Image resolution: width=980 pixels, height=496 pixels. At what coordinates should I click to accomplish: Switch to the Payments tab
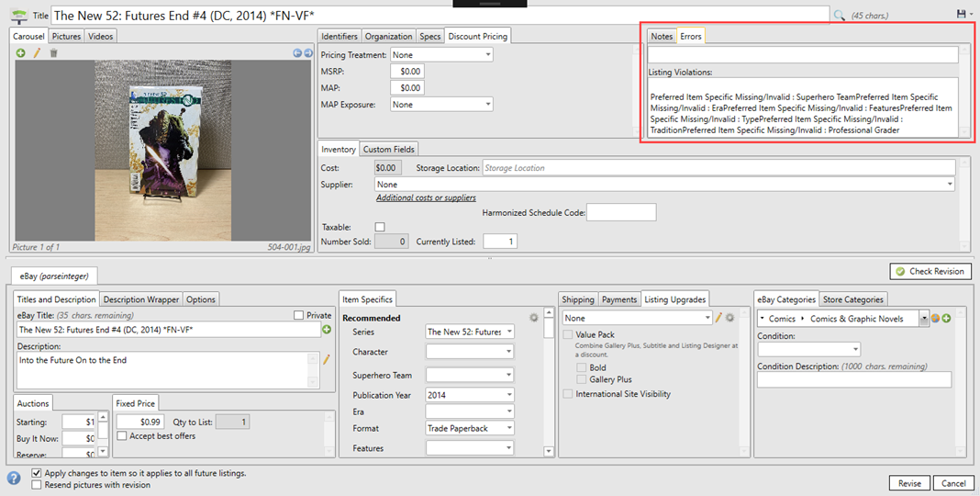[x=619, y=299]
